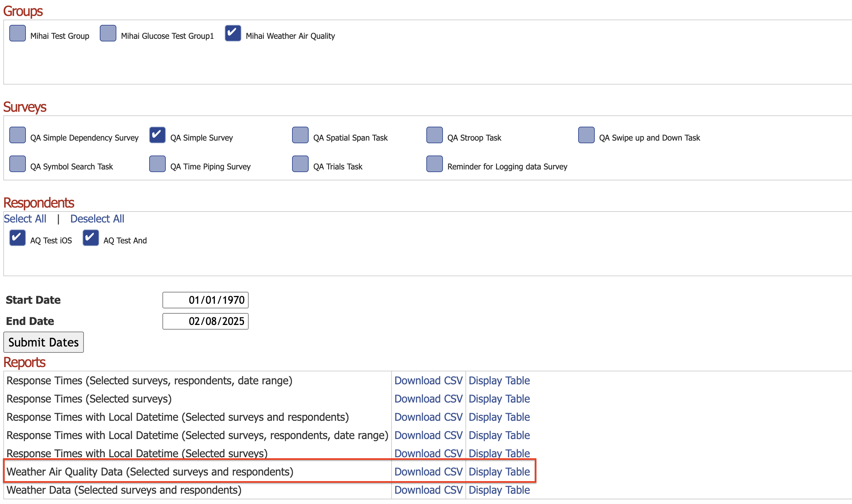This screenshot has width=852, height=504.
Task: Uncheck Mihai Weather Air Quality group
Action: 233,33
